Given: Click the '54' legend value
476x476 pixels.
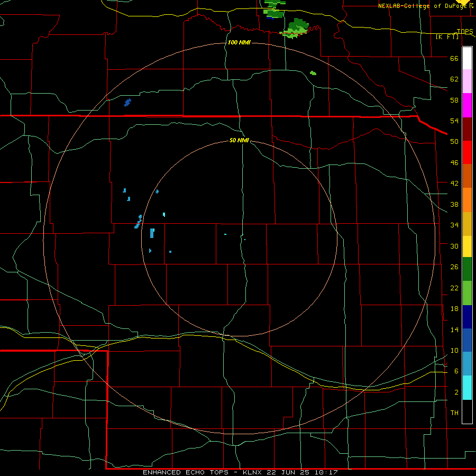Looking at the screenshot, I should point(454,121).
